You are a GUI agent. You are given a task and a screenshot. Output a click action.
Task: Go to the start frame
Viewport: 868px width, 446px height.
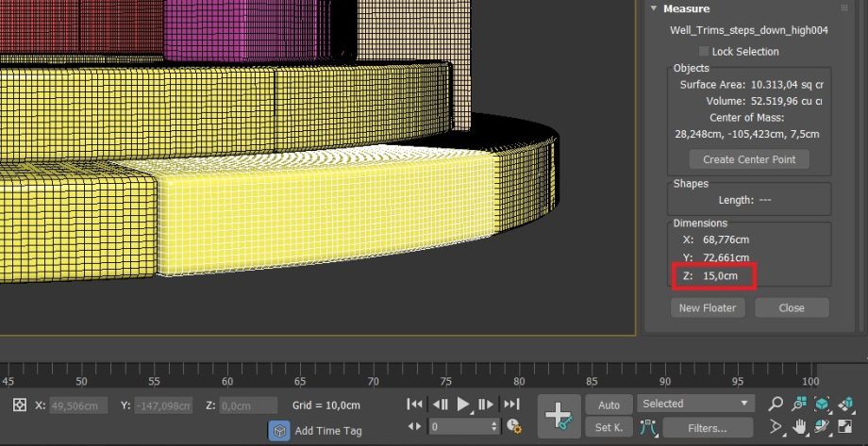coord(414,404)
